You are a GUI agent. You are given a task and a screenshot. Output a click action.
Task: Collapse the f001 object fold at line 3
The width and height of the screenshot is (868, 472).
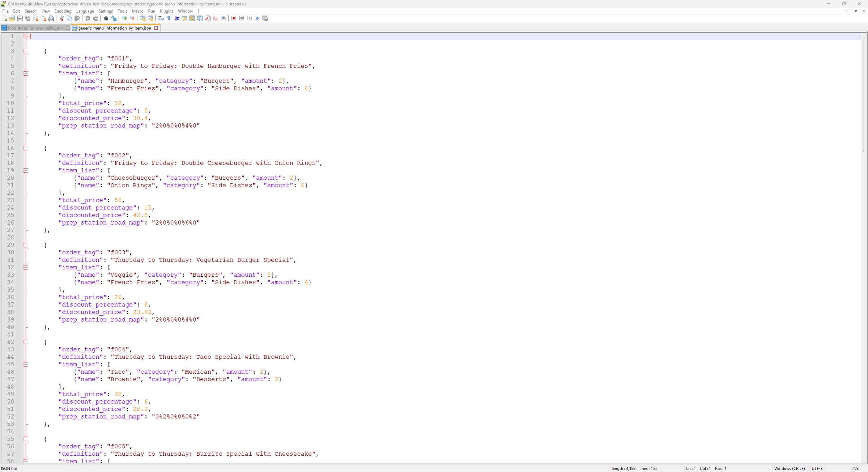click(26, 51)
